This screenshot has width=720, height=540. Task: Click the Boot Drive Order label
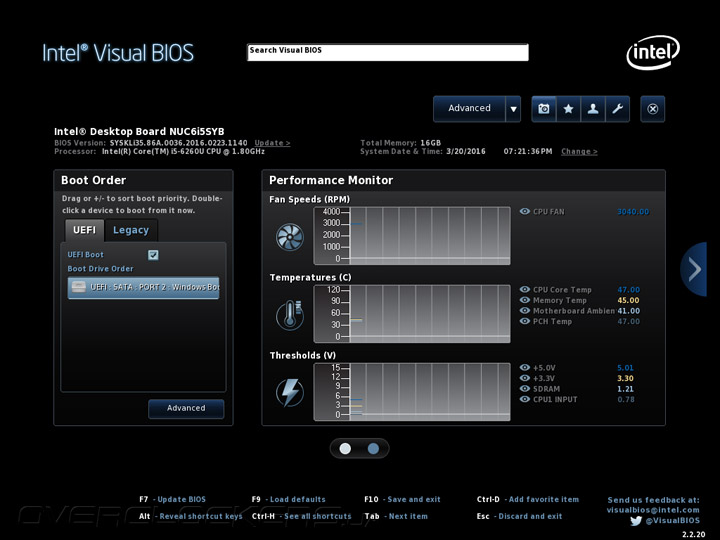101,269
